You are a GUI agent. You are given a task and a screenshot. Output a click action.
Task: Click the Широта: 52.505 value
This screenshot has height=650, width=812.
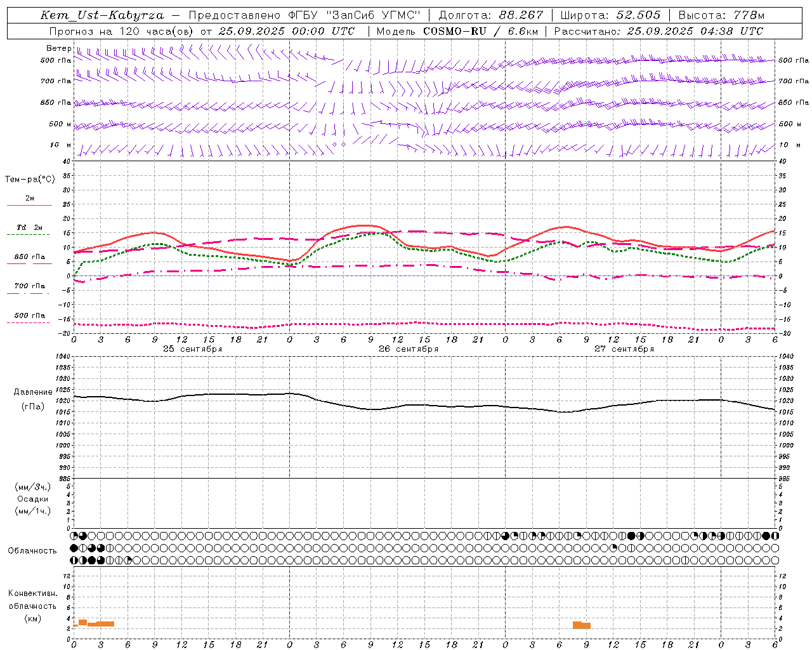[x=610, y=15]
